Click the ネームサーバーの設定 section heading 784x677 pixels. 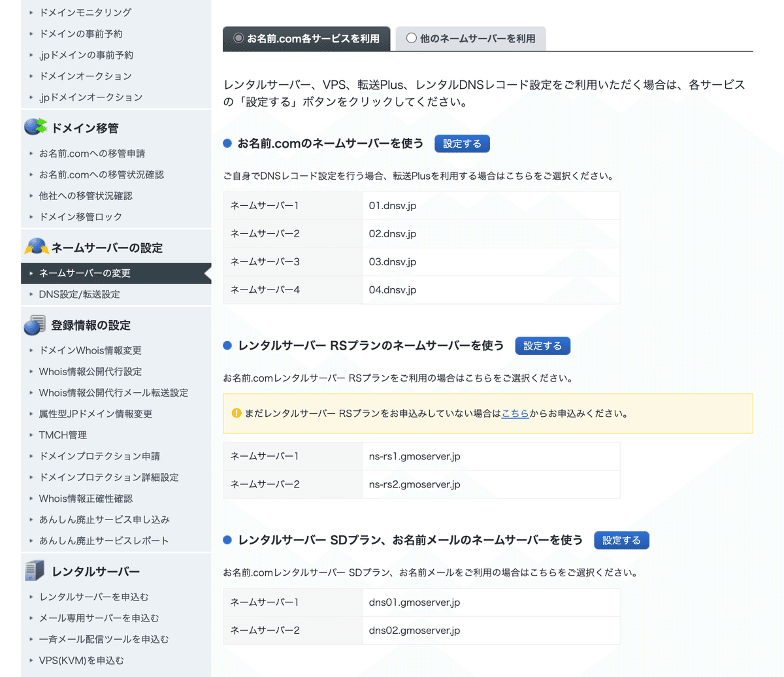tap(107, 248)
